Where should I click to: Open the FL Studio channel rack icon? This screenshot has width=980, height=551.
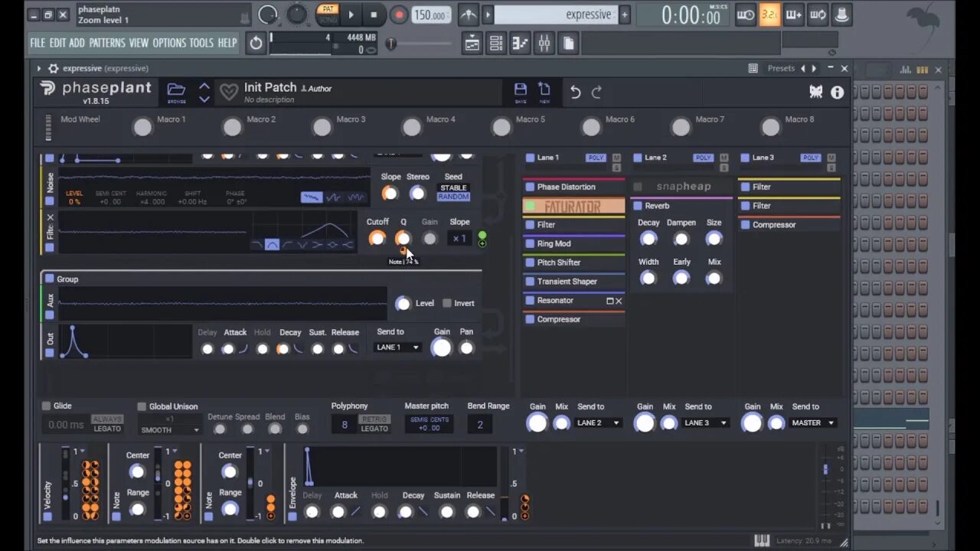(496, 44)
